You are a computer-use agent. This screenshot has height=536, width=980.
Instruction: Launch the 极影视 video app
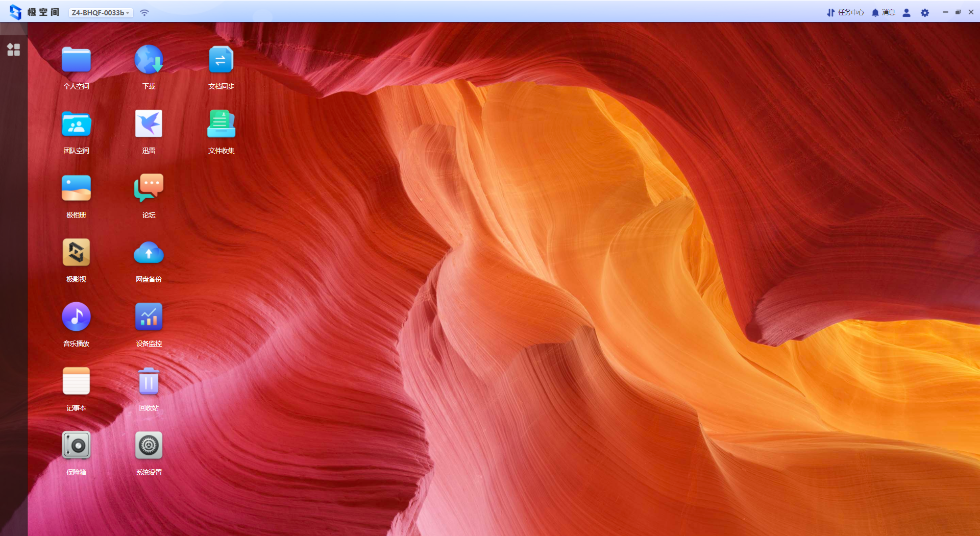tap(76, 253)
